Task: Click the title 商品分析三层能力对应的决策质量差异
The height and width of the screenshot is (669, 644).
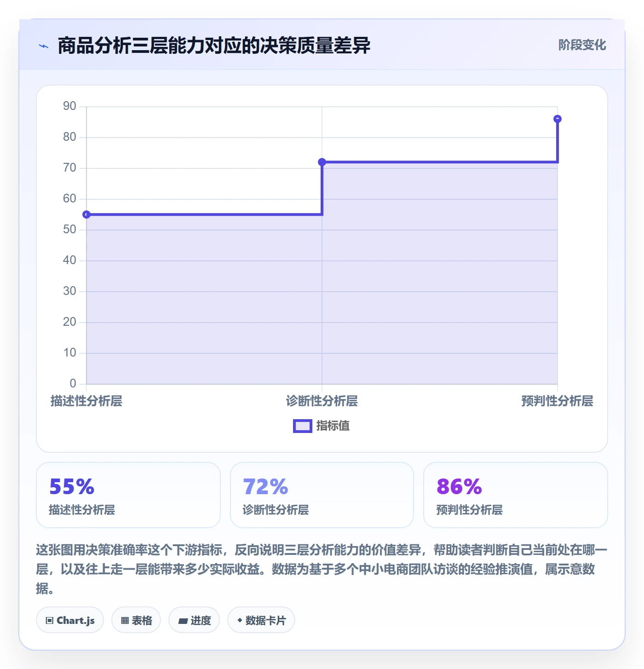Action: coord(214,46)
